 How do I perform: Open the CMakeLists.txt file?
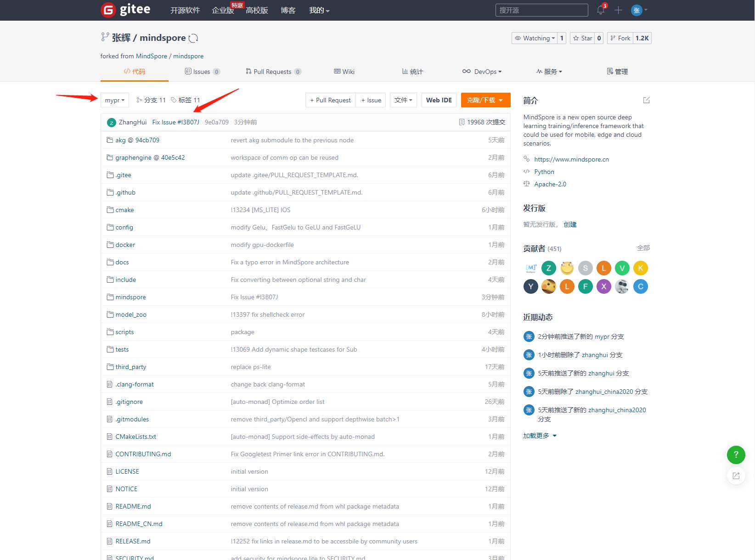click(136, 437)
